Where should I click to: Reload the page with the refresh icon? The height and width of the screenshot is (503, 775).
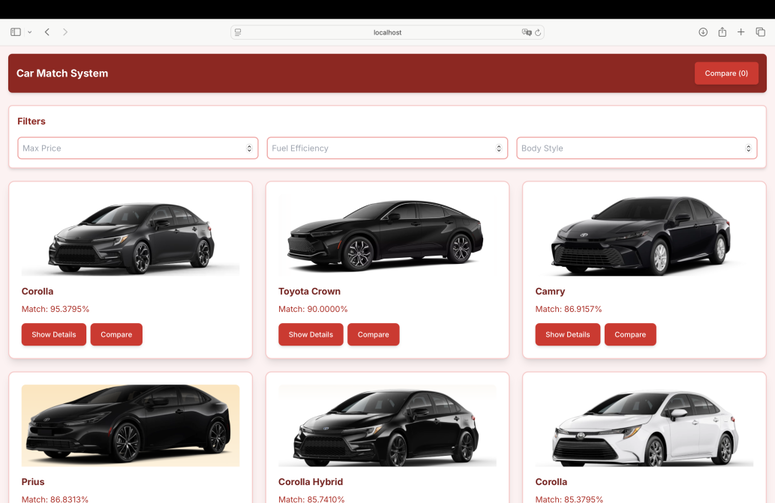click(x=538, y=32)
